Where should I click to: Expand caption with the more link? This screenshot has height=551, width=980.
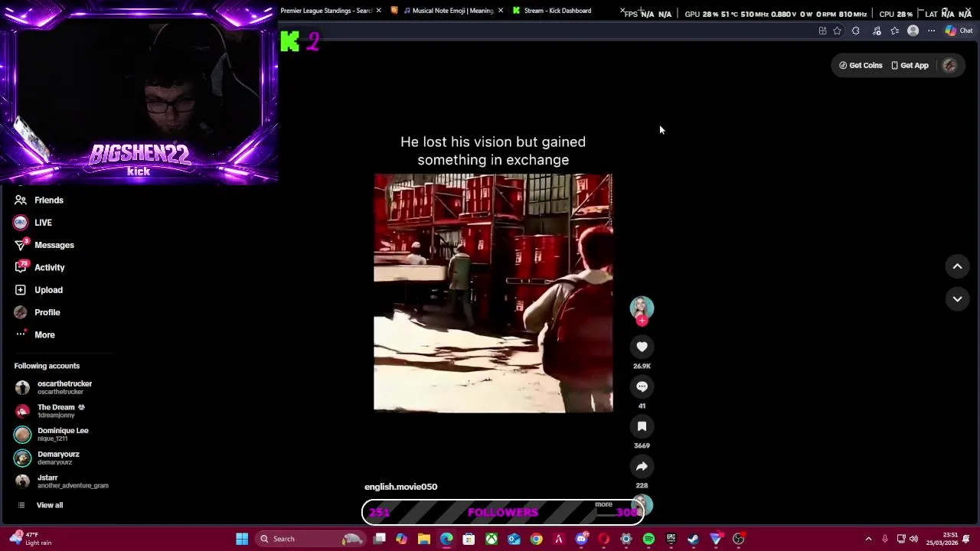[x=603, y=504]
